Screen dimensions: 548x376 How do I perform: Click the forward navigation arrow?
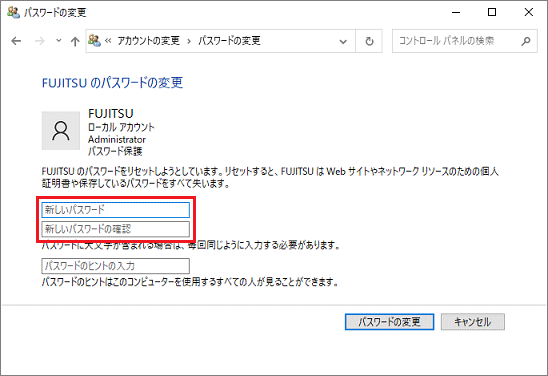point(40,41)
